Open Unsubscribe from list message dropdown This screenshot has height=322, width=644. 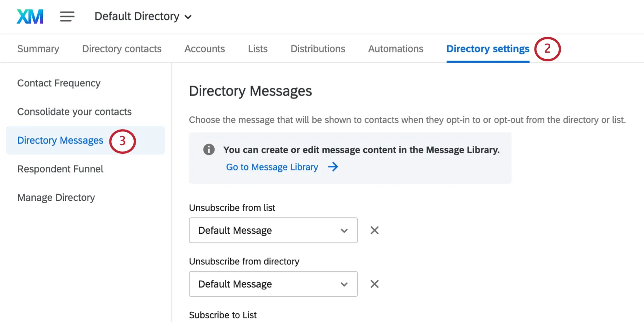click(x=273, y=230)
